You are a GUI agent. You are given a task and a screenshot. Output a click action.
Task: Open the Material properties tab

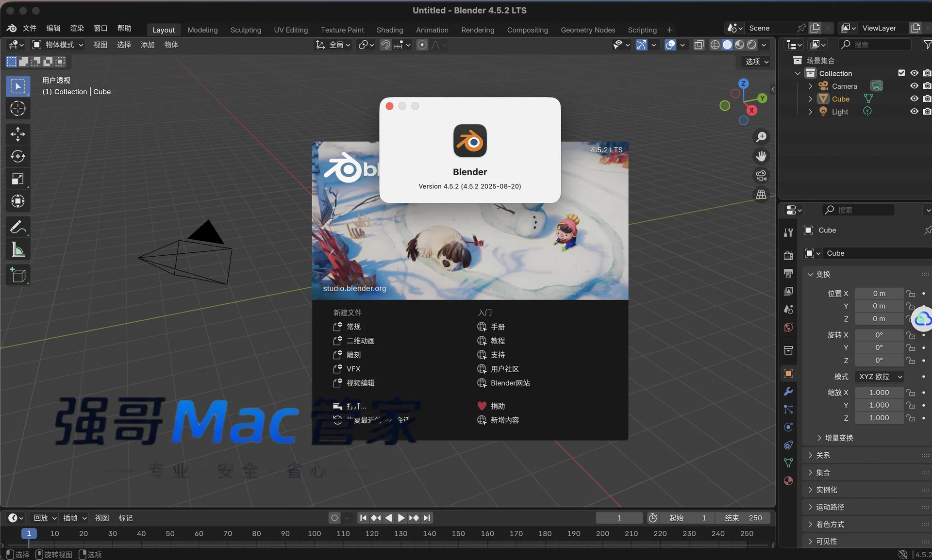[788, 480]
